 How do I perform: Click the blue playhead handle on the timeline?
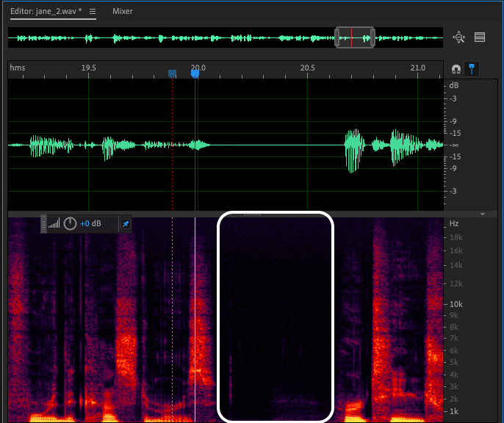(195, 73)
